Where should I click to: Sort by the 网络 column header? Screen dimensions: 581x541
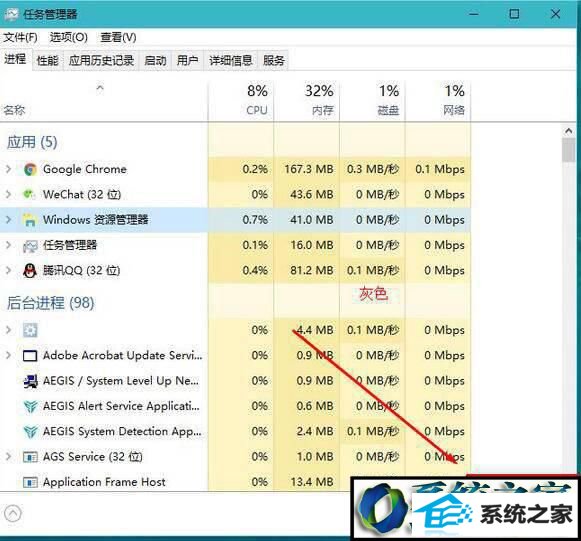(438, 100)
